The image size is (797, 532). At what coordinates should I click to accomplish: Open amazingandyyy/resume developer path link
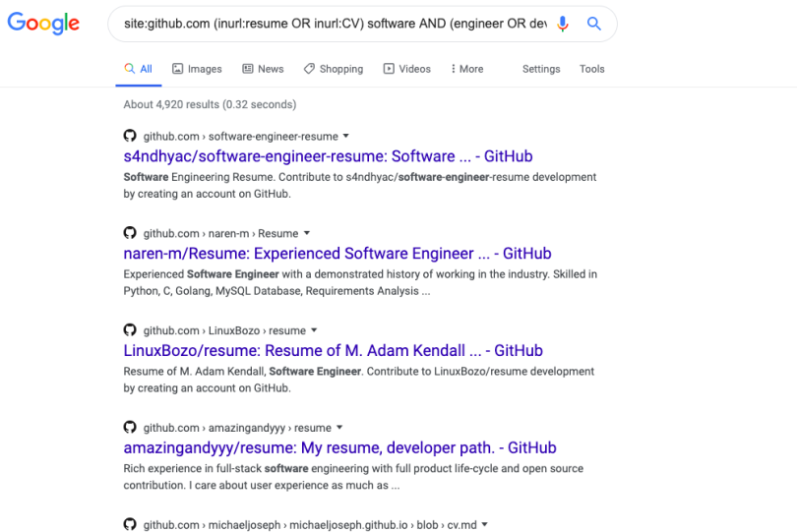tap(339, 447)
